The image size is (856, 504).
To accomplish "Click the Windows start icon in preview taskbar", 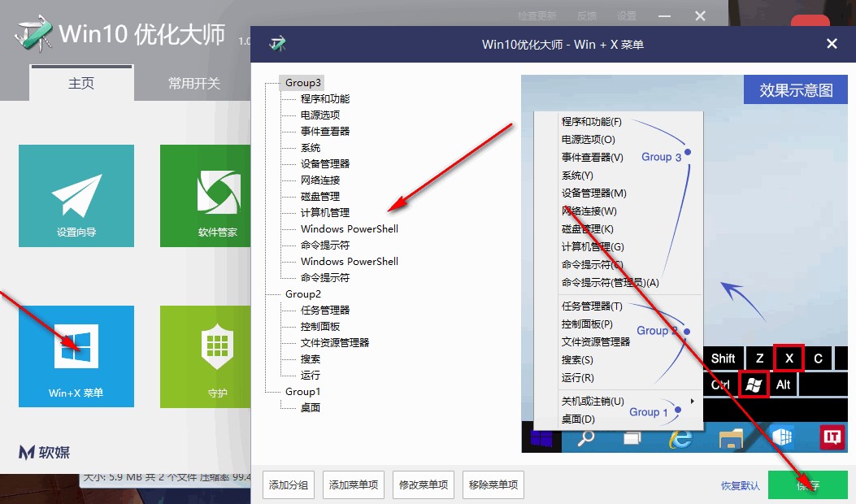I will [541, 438].
